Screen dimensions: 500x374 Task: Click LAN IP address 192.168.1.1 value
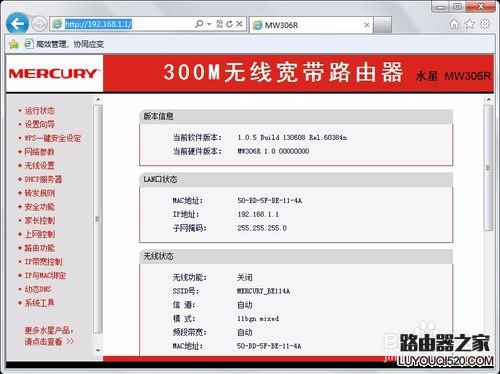coord(258,214)
